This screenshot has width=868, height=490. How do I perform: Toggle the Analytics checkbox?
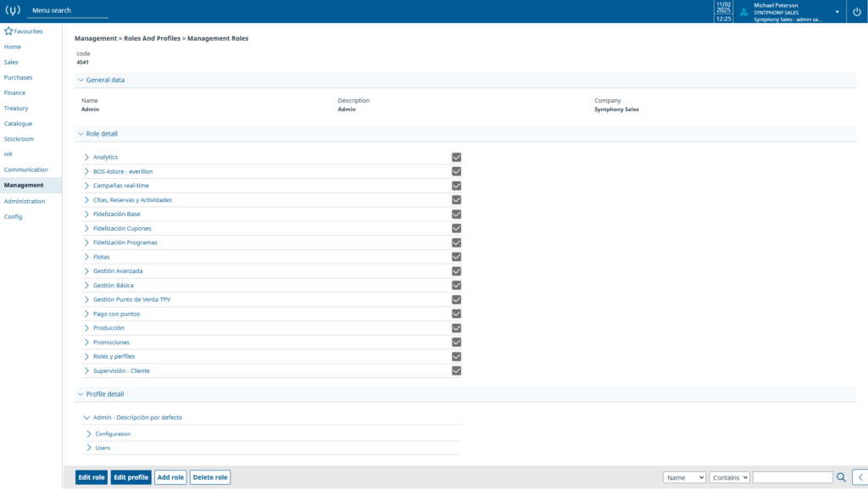pos(456,157)
